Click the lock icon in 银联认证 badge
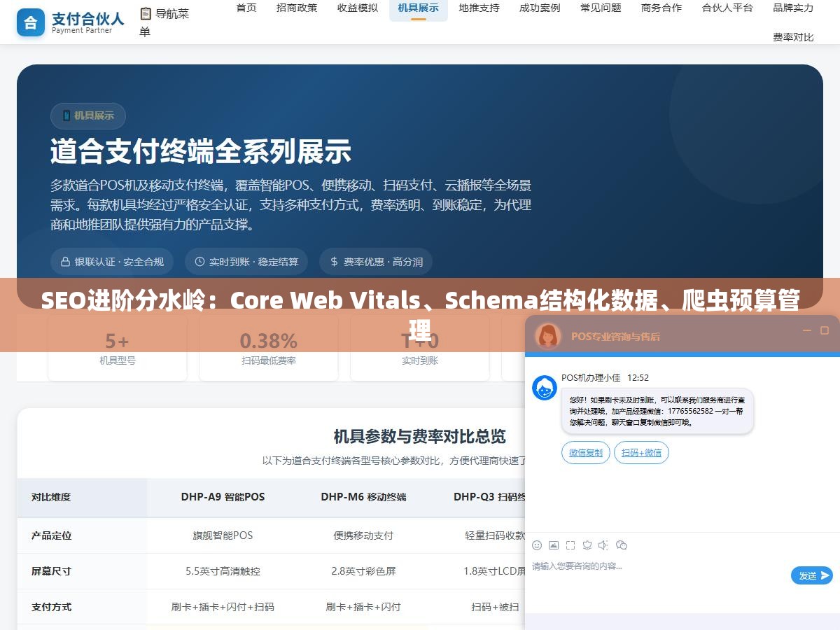This screenshot has width=840, height=630. (x=66, y=262)
